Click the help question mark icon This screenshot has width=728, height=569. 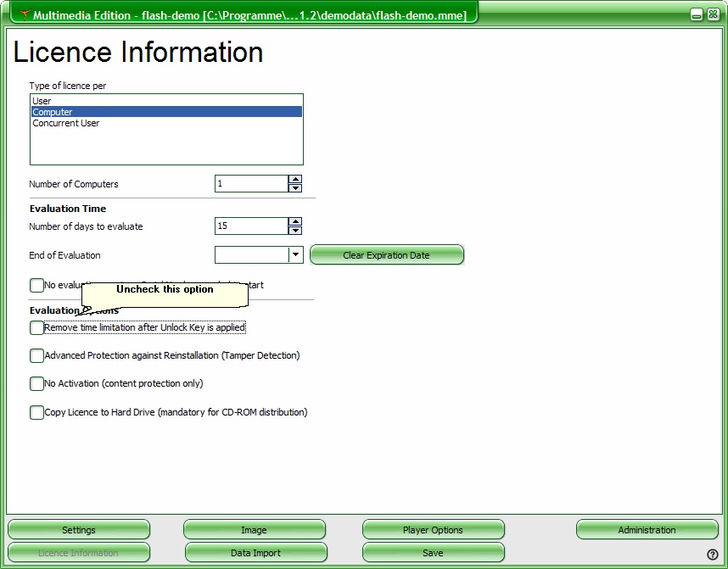pyautogui.click(x=713, y=555)
